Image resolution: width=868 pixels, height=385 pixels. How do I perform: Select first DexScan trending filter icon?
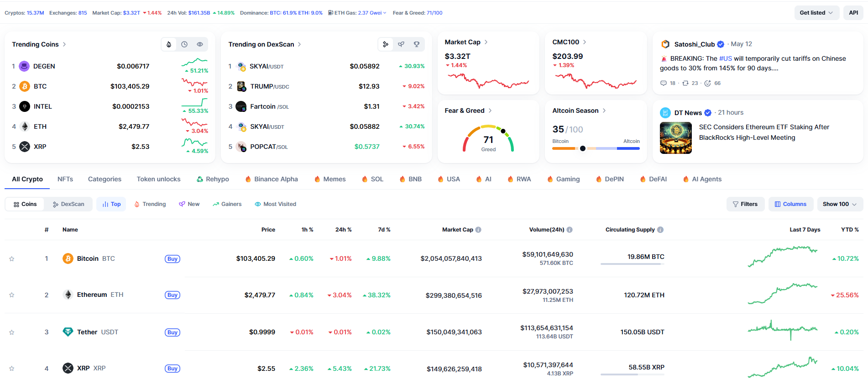(386, 44)
